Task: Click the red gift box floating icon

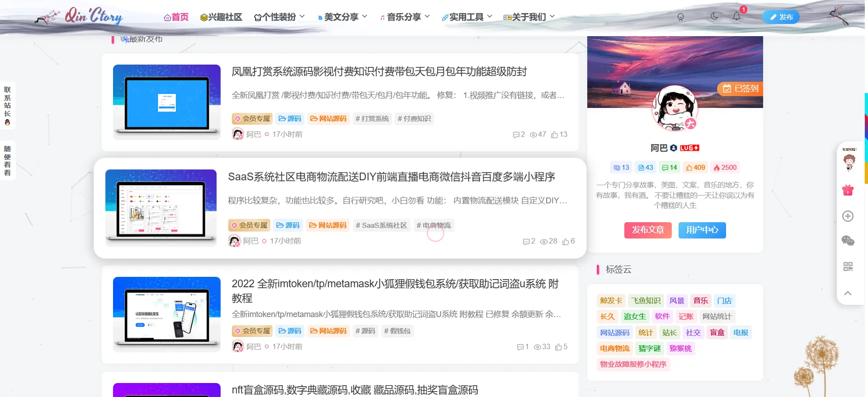Action: 848,190
